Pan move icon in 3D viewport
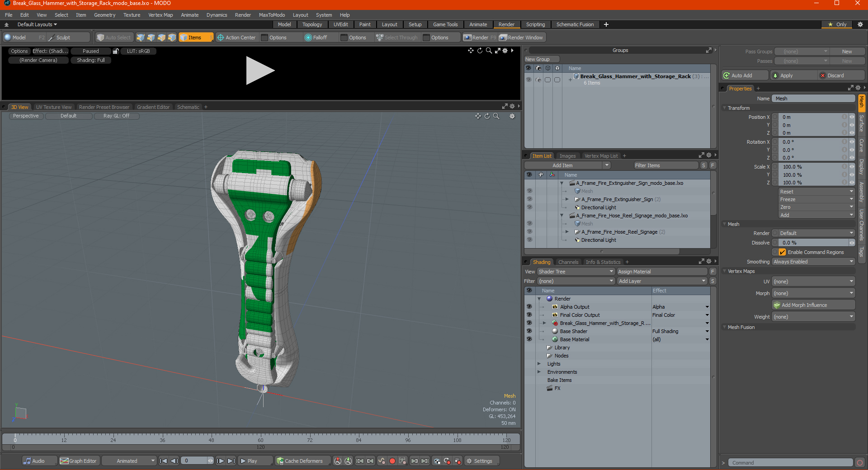The height and width of the screenshot is (470, 868). pos(478,116)
